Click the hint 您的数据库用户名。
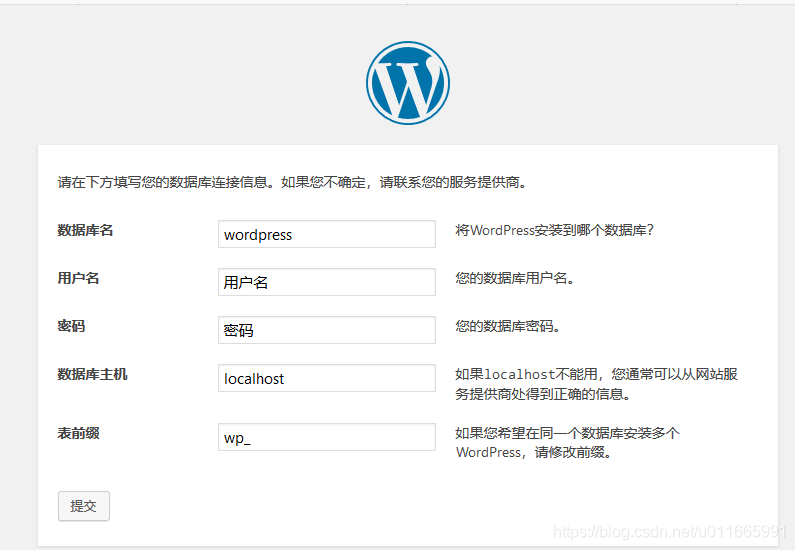 coord(514,278)
